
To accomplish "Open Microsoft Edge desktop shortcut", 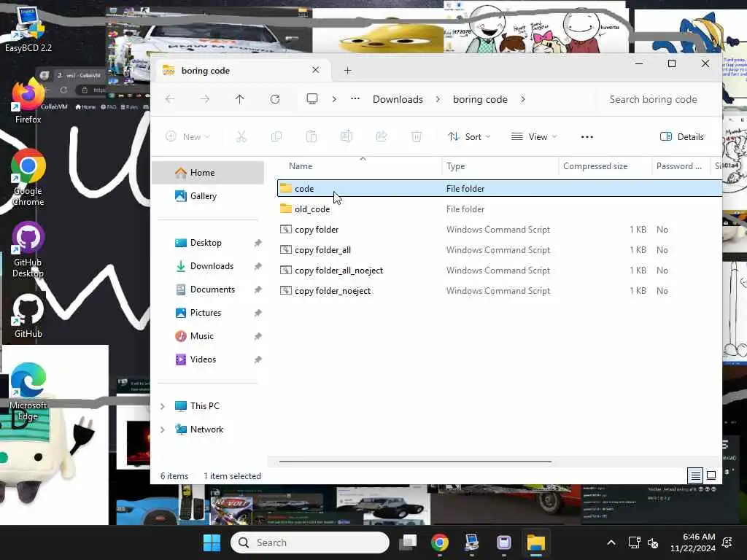I will click(28, 392).
